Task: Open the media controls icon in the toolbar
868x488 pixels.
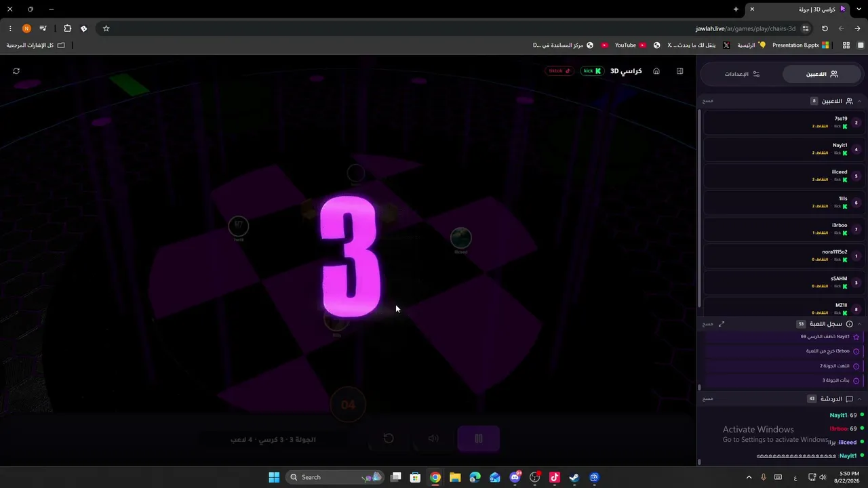Action: [x=43, y=28]
